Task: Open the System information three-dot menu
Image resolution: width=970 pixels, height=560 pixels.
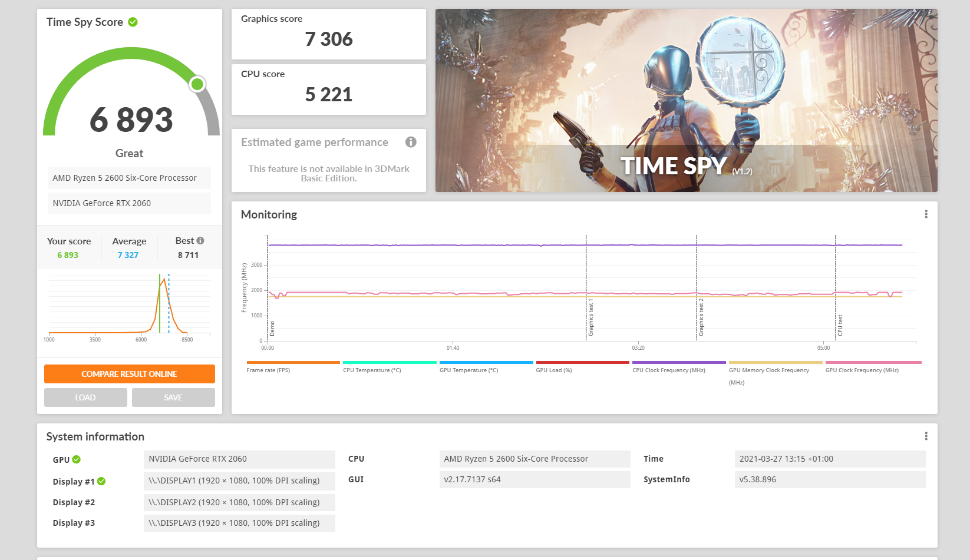Action: pyautogui.click(x=926, y=436)
